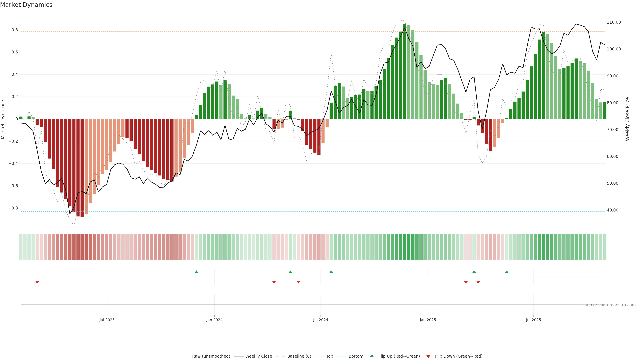Click the Jan 2024 x-axis label

(x=214, y=320)
